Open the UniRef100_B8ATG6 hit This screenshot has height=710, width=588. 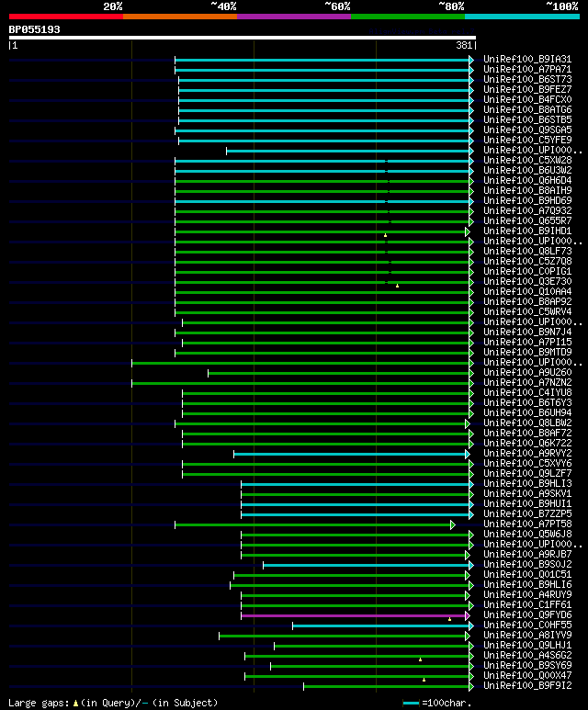(x=527, y=110)
